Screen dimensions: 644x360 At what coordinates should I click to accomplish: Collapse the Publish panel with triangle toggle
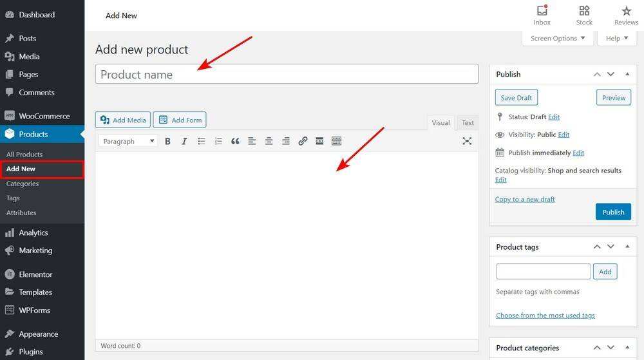pyautogui.click(x=627, y=74)
